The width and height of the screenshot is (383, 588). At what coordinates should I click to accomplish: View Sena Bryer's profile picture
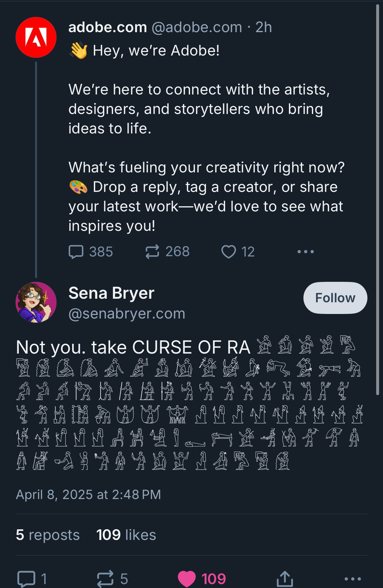pyautogui.click(x=36, y=302)
